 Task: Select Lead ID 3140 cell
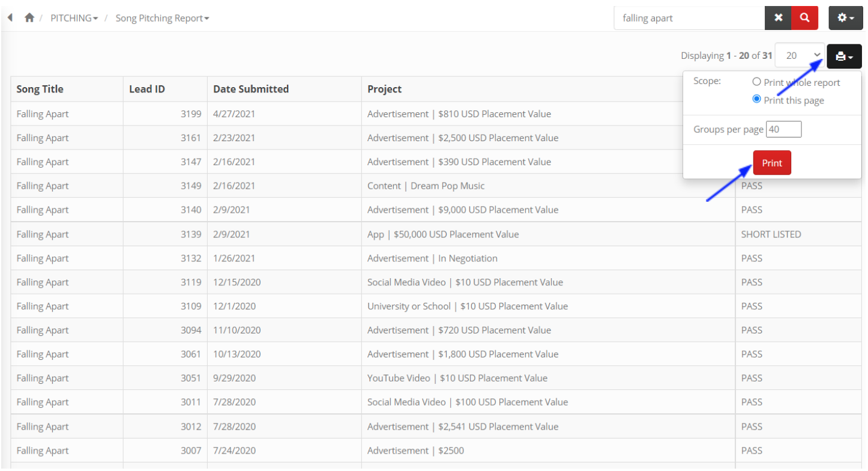pyautogui.click(x=165, y=210)
